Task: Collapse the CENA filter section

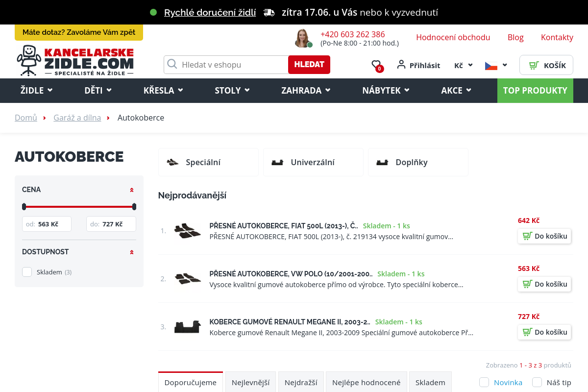Action: pos(131,190)
